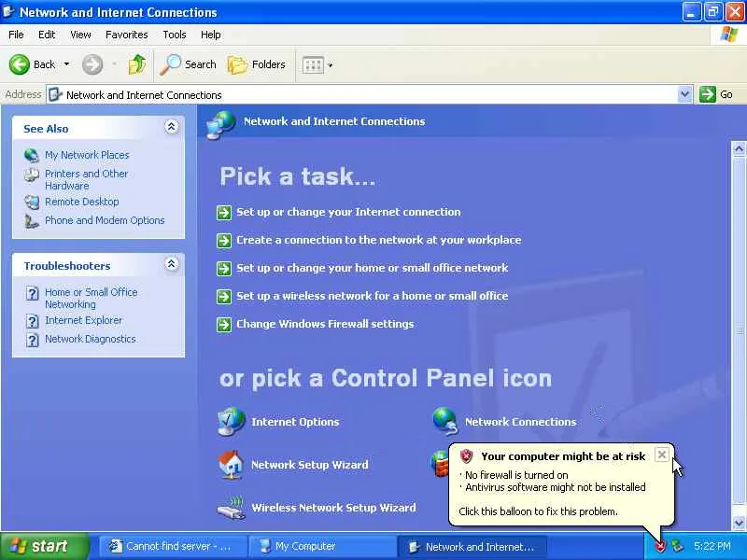Click the red security shield tray icon
Viewport: 747px width, 560px height.
(660, 546)
